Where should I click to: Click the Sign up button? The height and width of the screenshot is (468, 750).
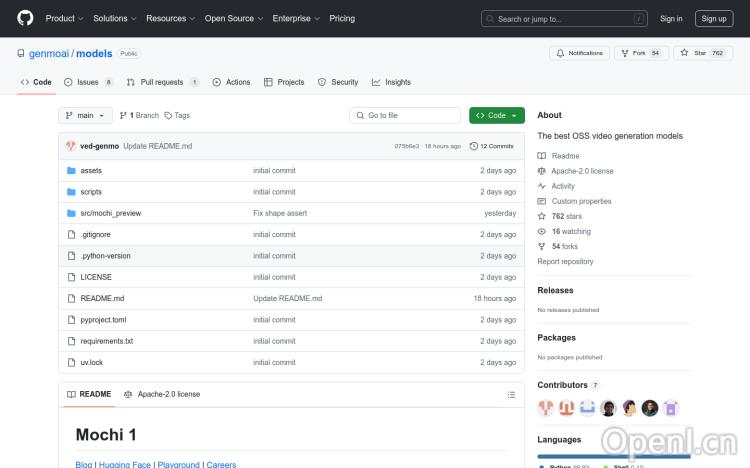pyautogui.click(x=714, y=18)
